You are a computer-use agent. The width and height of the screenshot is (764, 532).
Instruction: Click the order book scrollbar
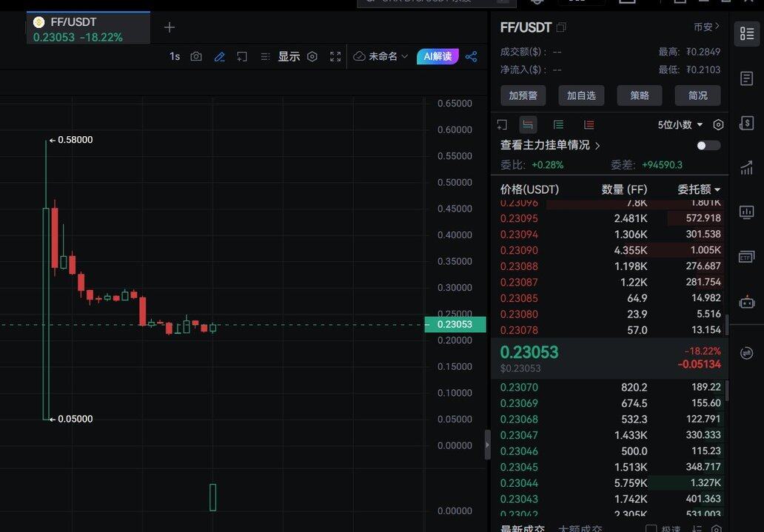click(x=726, y=326)
